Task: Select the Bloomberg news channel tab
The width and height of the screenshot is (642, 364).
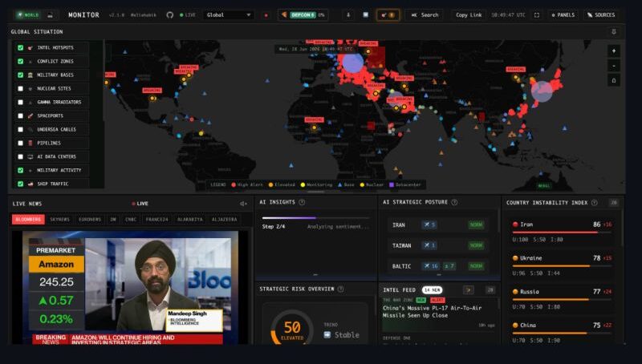Action: (28, 220)
